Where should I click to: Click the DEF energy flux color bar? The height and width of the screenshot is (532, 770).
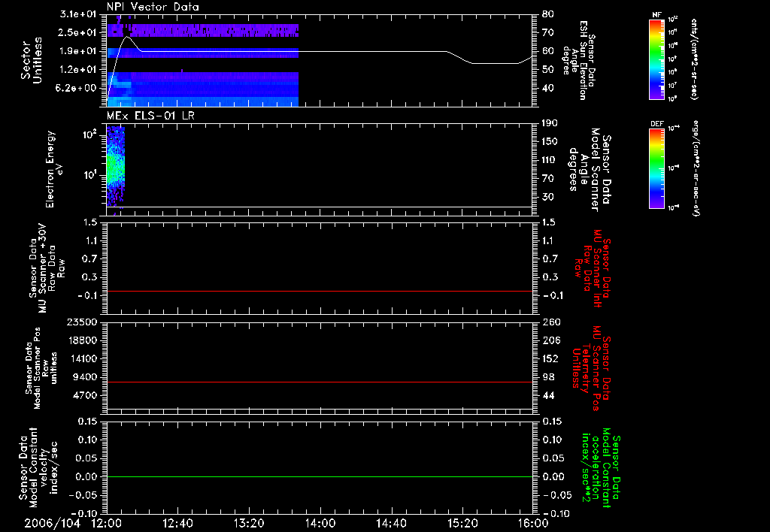coord(657,168)
